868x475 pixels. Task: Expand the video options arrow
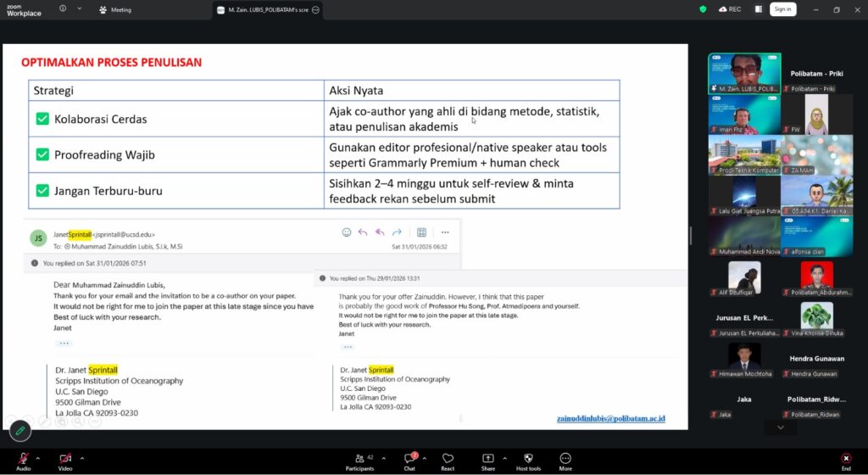coord(82,457)
